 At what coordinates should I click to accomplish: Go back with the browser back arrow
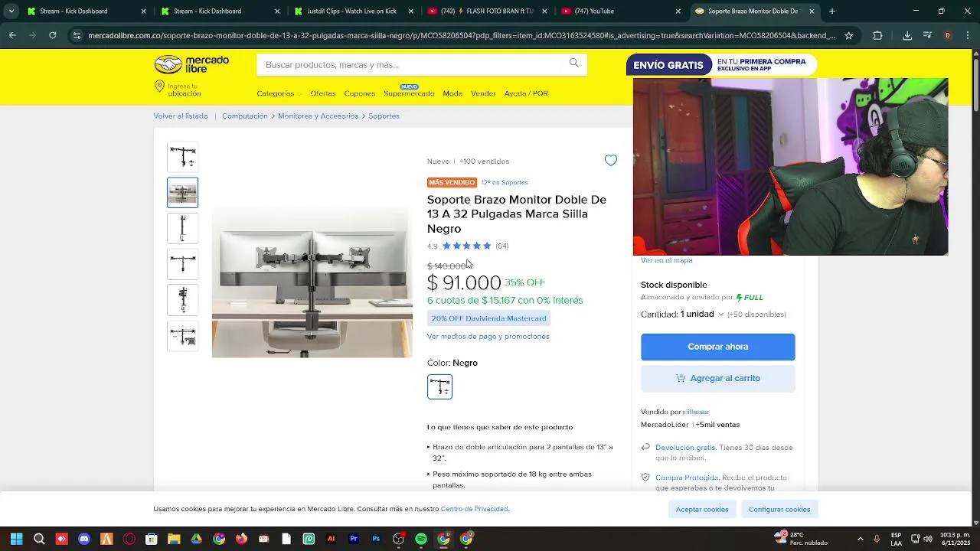click(12, 35)
